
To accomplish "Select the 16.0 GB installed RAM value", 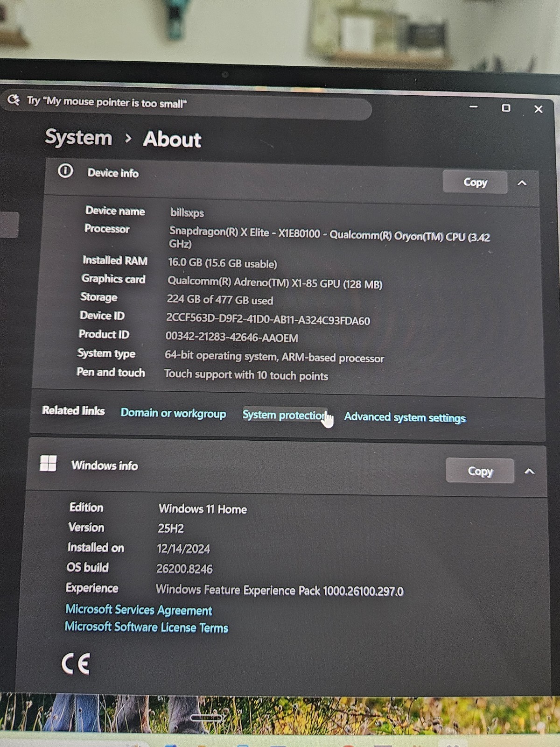I will point(223,263).
